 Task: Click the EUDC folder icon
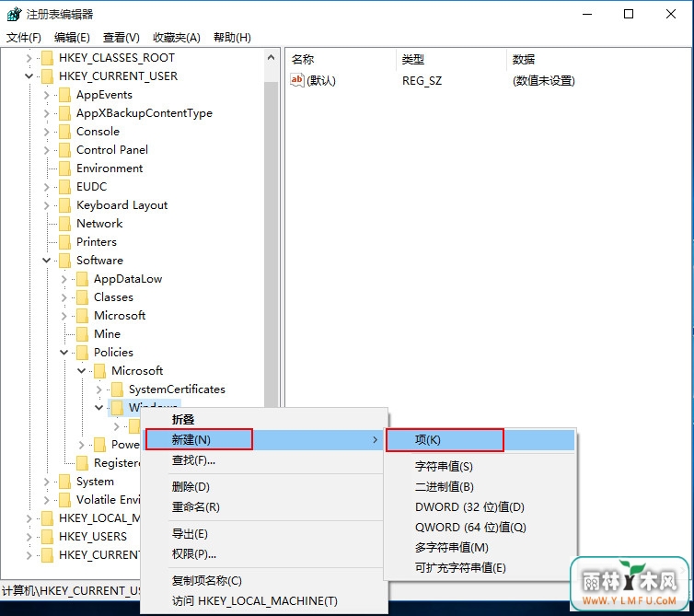coord(64,187)
